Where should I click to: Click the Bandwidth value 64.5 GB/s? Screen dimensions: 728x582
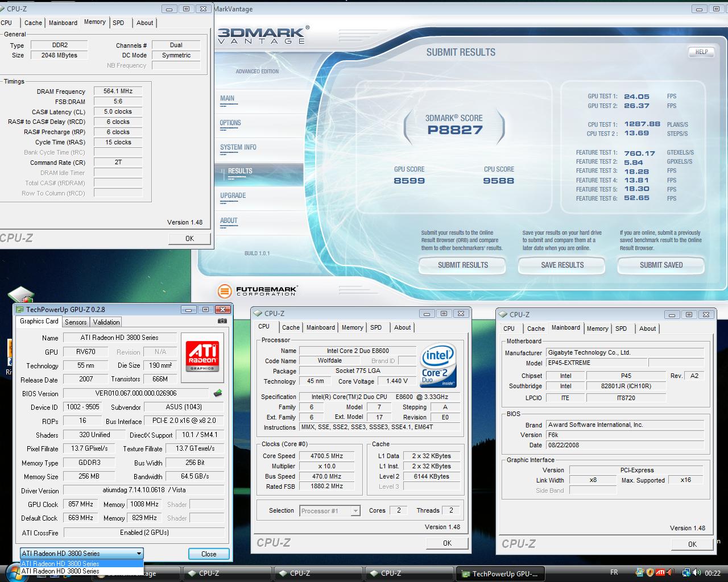(195, 477)
